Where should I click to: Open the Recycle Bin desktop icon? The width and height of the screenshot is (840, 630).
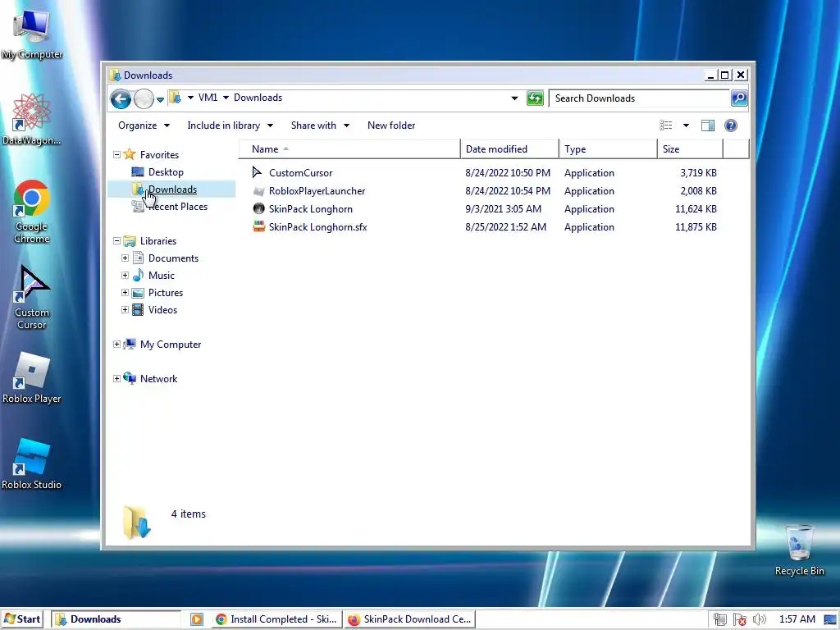click(799, 550)
